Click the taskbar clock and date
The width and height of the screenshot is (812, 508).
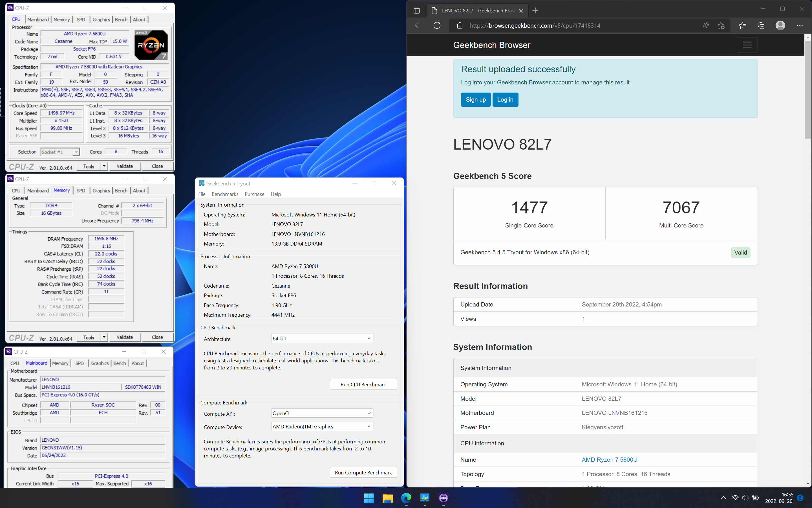(779, 498)
